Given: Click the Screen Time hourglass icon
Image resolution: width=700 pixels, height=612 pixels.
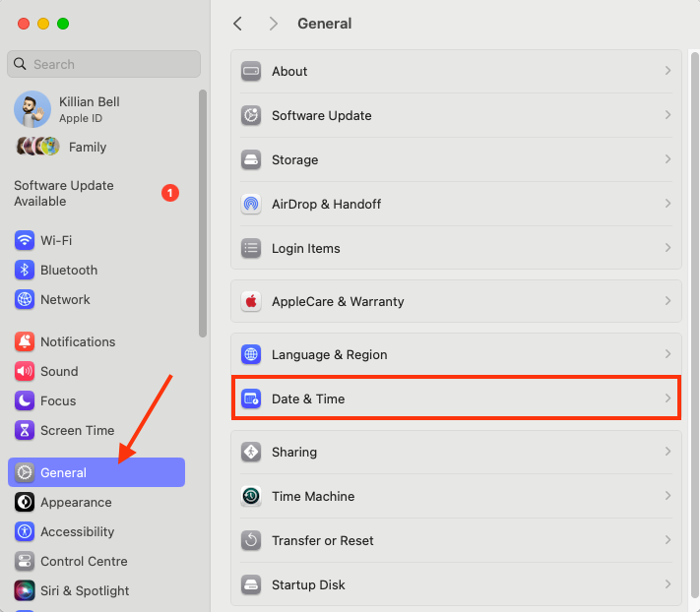Looking at the screenshot, I should click(25, 430).
